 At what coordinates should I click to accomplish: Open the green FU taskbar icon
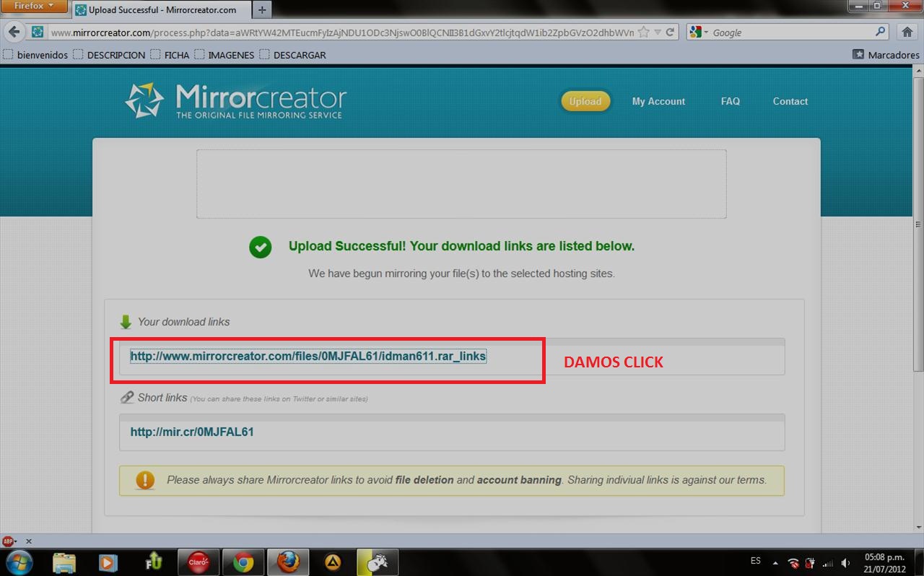154,562
